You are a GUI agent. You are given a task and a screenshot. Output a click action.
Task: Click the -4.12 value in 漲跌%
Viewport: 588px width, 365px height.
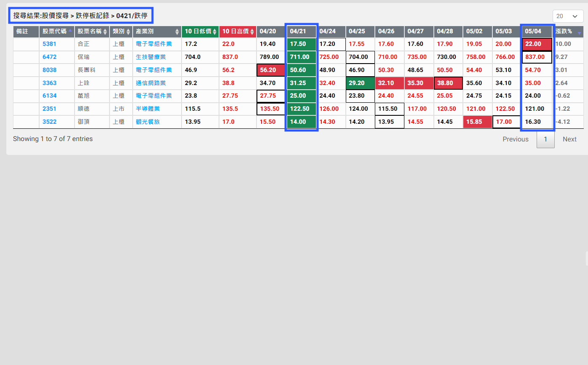(x=564, y=122)
